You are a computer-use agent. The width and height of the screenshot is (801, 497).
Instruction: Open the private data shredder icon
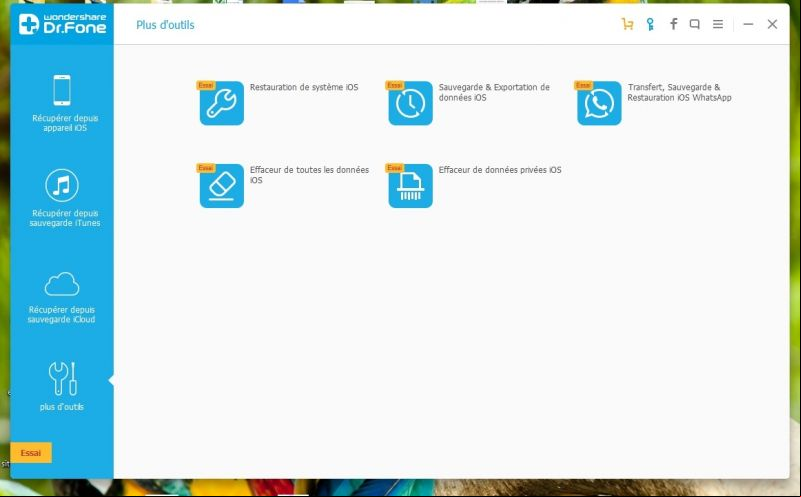point(410,186)
